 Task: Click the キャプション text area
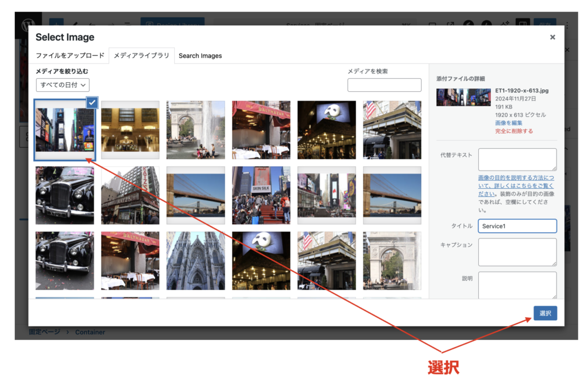point(517,252)
